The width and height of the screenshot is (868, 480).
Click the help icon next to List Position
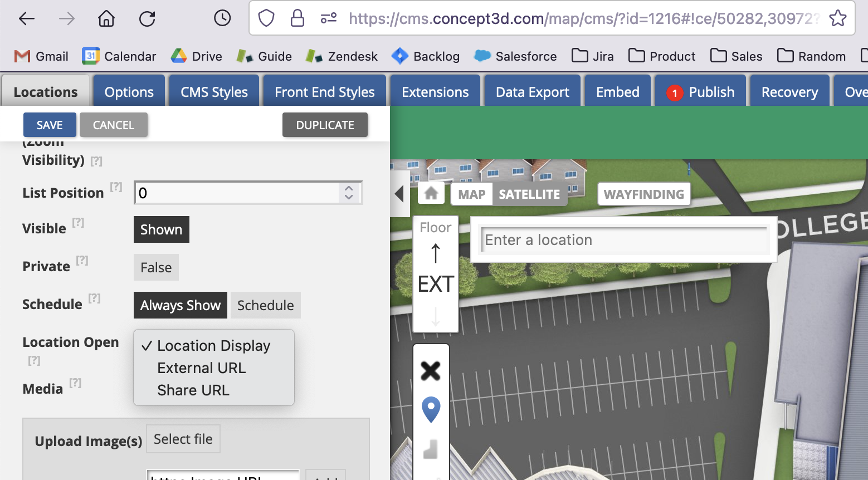pyautogui.click(x=116, y=187)
